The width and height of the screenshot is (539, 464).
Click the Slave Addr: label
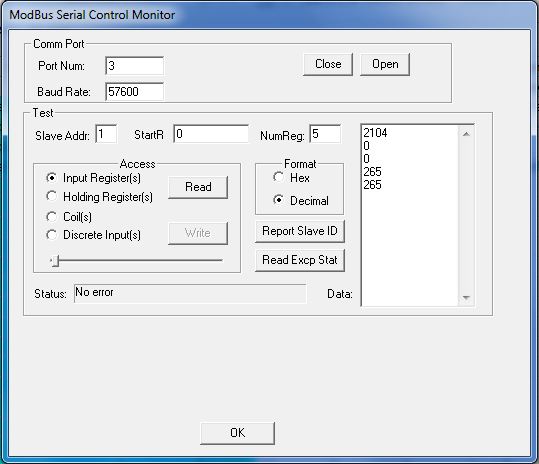click(62, 136)
